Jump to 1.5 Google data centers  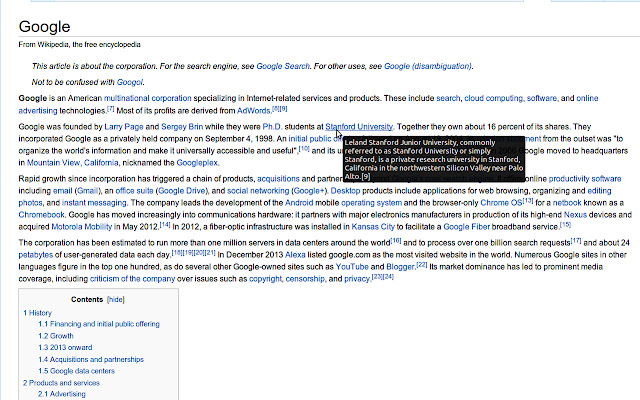pos(76,371)
